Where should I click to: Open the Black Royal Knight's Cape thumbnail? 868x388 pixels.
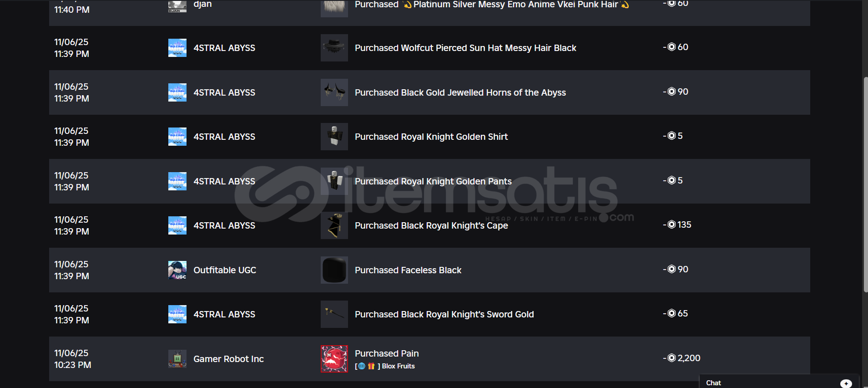tap(334, 225)
